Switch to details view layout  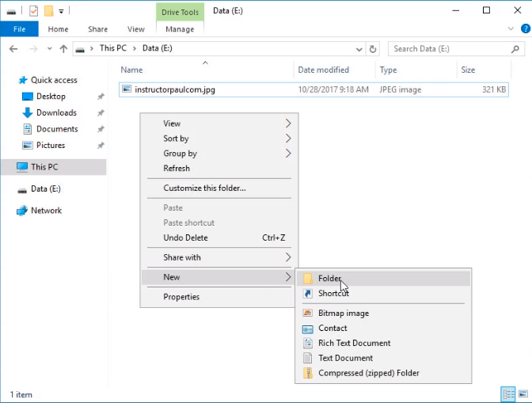click(x=507, y=393)
